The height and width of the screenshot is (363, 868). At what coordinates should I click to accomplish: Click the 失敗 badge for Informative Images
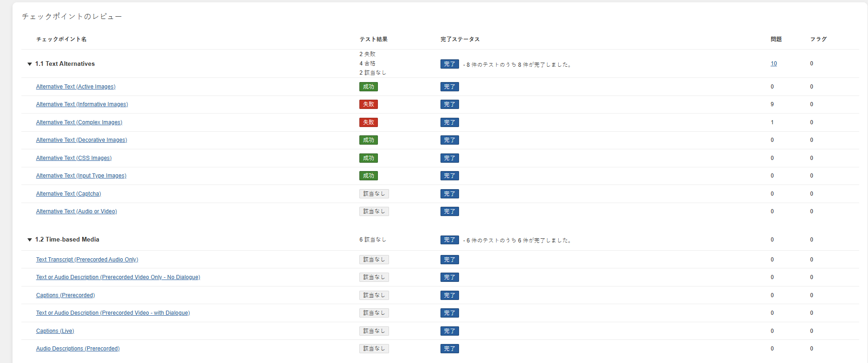tap(368, 104)
